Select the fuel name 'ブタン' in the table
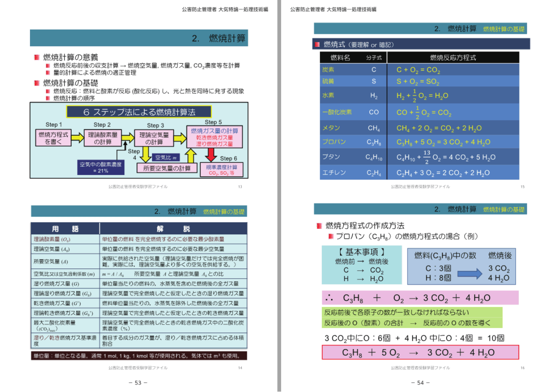557x392 pixels. [x=331, y=157]
